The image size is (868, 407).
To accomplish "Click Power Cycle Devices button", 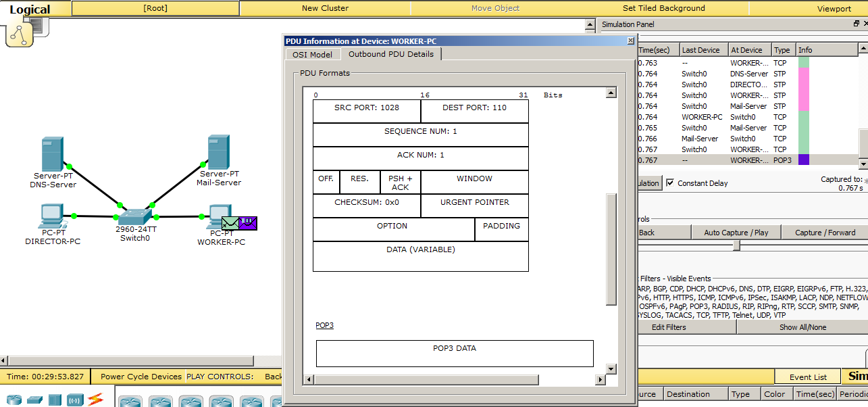I will [x=141, y=377].
